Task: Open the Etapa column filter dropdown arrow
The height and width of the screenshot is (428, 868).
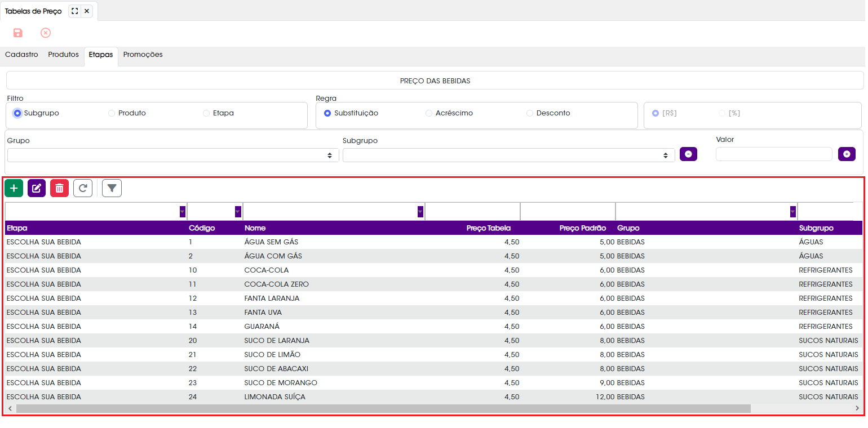Action: (x=183, y=212)
